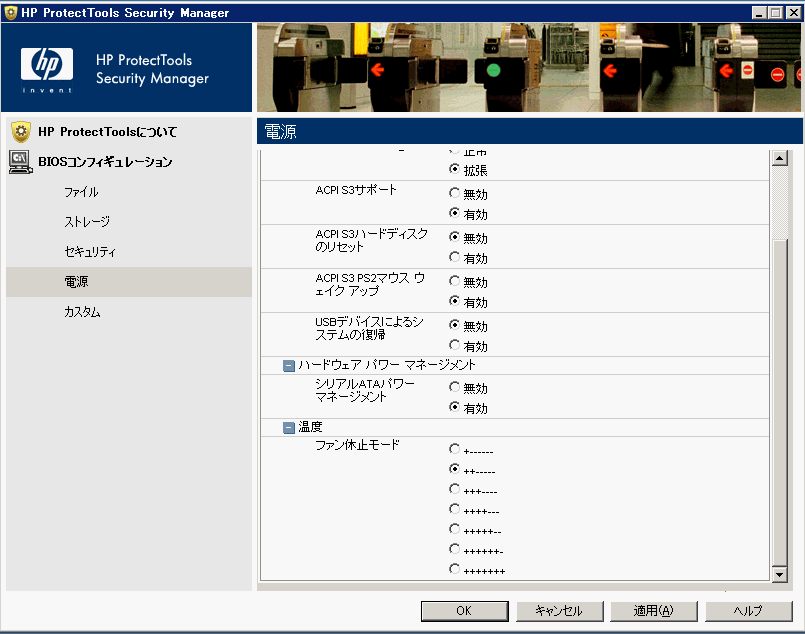
Task: Click the turnstile banner image
Action: 529,67
